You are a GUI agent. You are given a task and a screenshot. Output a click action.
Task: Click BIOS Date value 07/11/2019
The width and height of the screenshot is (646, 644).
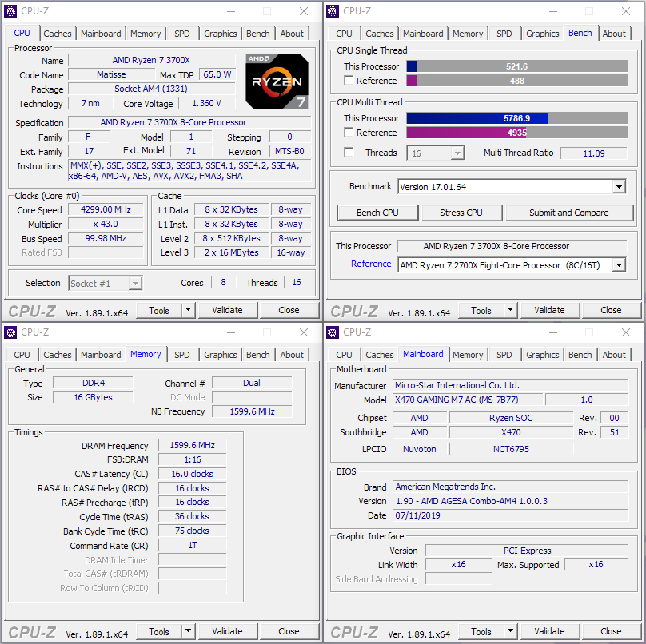[x=511, y=515]
